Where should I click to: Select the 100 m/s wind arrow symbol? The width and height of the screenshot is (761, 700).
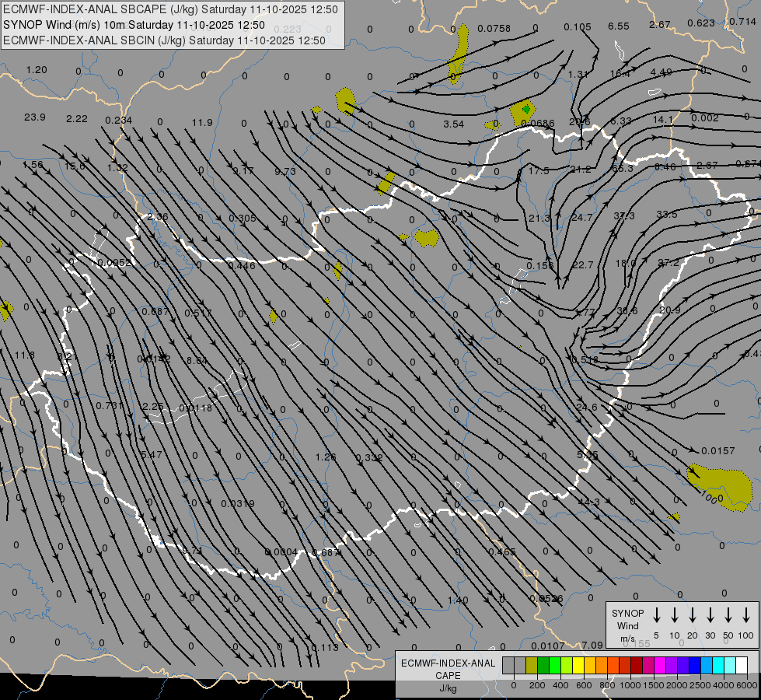[x=746, y=615]
